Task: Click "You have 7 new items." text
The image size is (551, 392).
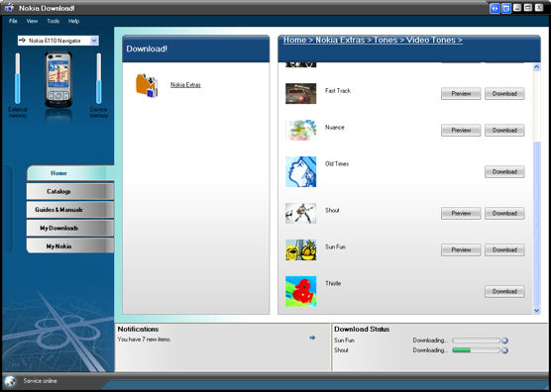Action: [145, 340]
